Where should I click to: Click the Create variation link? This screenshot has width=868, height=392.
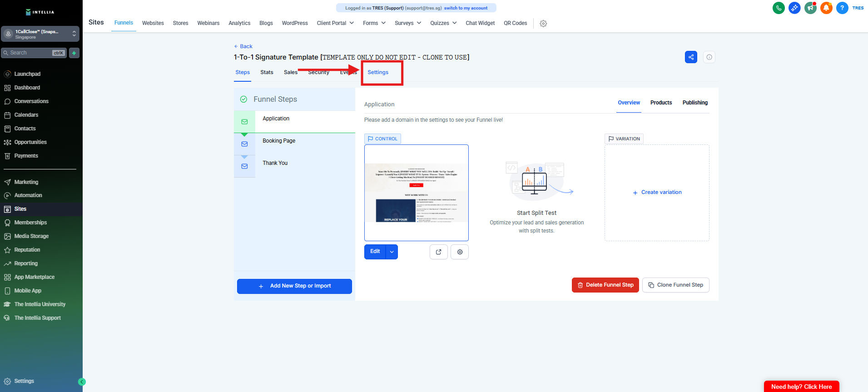tap(657, 193)
